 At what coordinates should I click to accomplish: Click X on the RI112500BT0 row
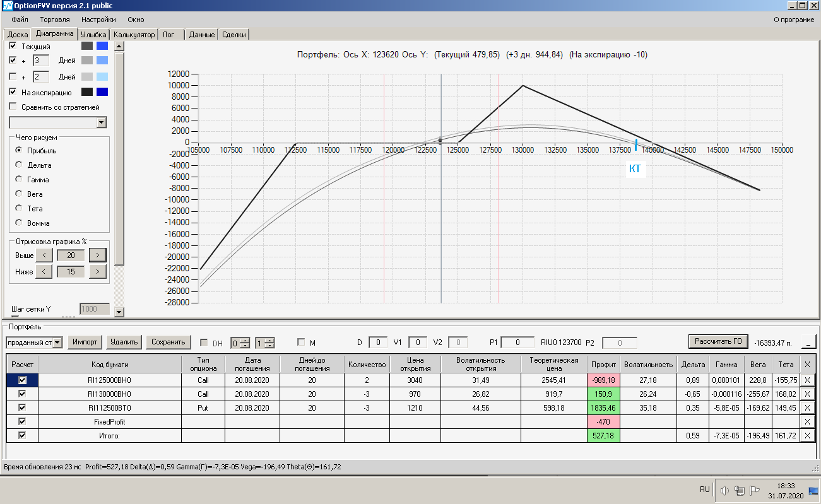(806, 407)
